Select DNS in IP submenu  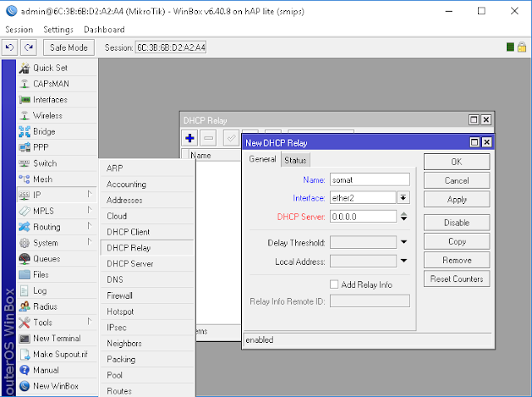(147, 280)
